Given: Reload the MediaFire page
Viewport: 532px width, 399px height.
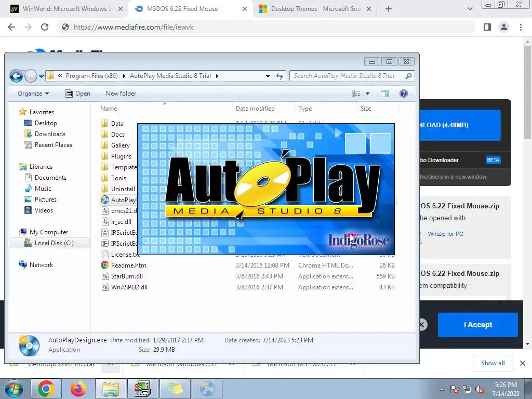Looking at the screenshot, I should [x=45, y=27].
